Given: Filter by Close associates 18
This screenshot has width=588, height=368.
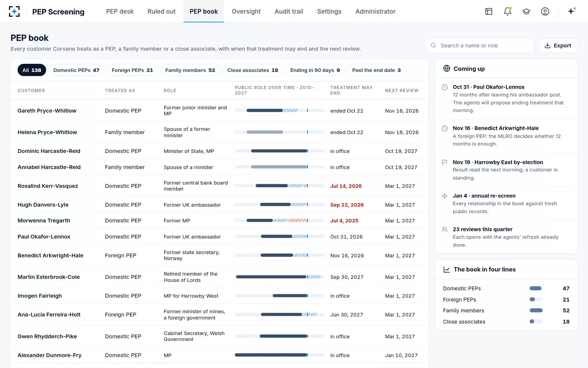Looking at the screenshot, I should coord(253,70).
